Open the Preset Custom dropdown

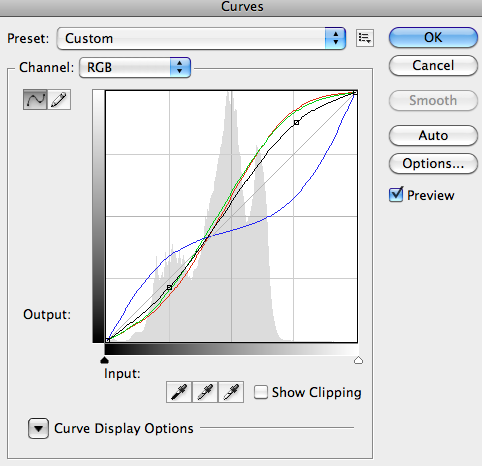201,38
